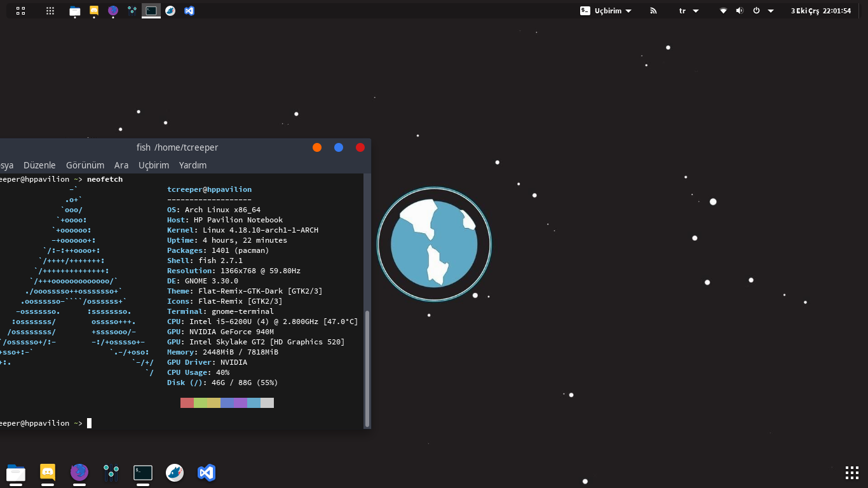This screenshot has width=868, height=488.
Task: Open the tr keyboard layout dropdown
Action: click(689, 11)
